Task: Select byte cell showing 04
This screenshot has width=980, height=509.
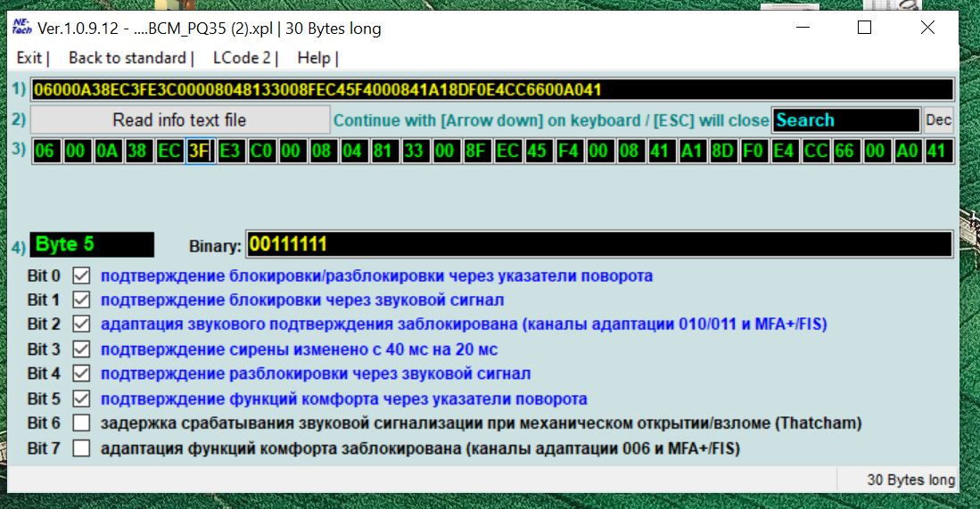Action: (353, 152)
